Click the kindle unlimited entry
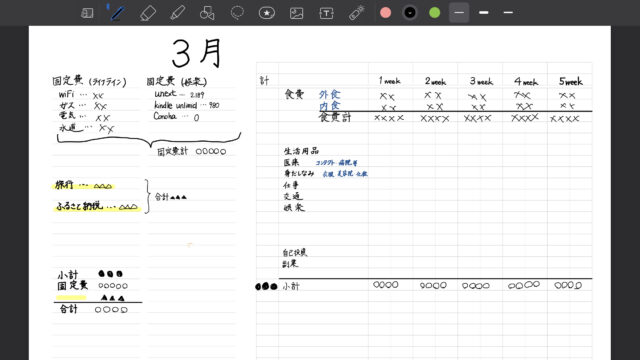The width and height of the screenshot is (640, 360). pos(187,105)
